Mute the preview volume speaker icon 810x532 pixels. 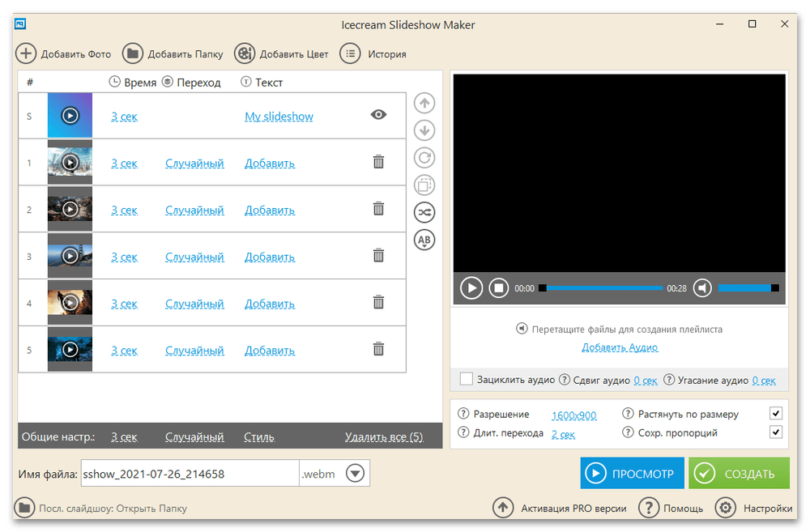(703, 287)
